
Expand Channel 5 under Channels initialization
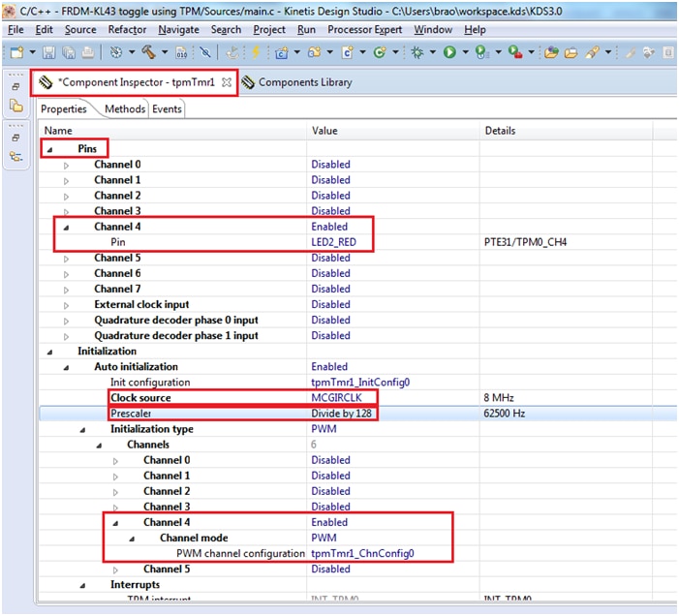point(115,570)
